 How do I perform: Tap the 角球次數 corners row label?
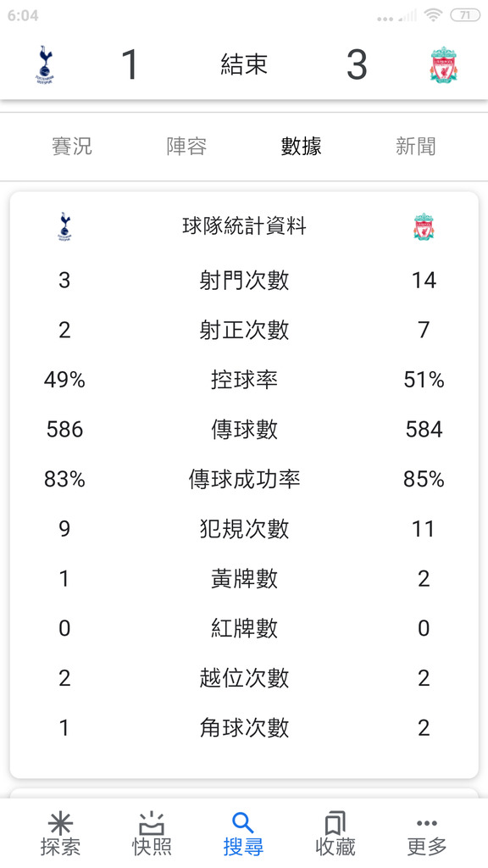click(x=244, y=727)
